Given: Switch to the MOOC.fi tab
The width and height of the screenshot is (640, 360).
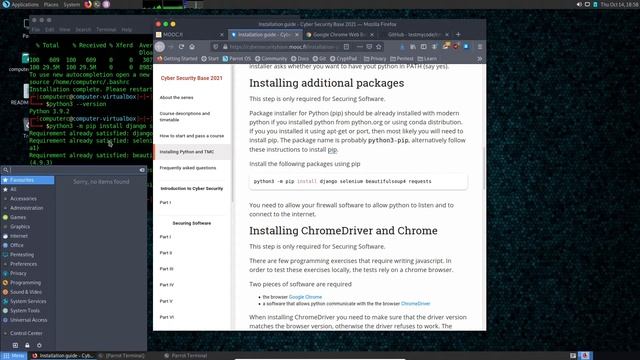Looking at the screenshot, I should pyautogui.click(x=190, y=35).
